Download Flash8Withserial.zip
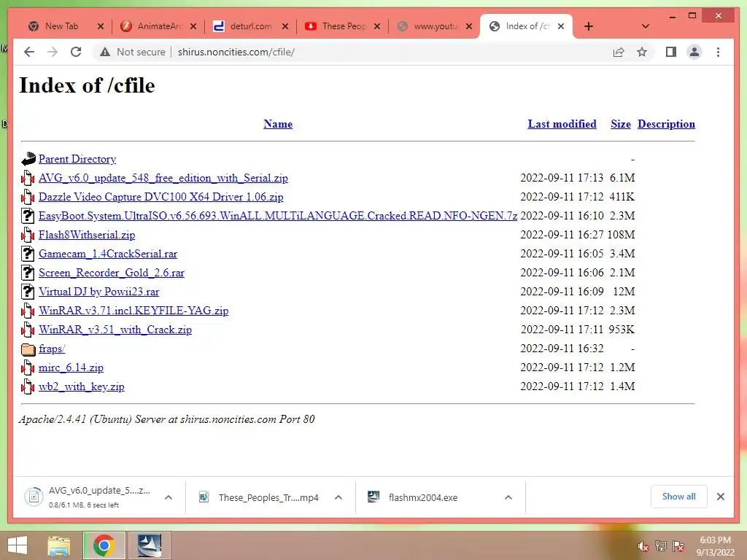Image resolution: width=747 pixels, height=560 pixels. coord(87,235)
